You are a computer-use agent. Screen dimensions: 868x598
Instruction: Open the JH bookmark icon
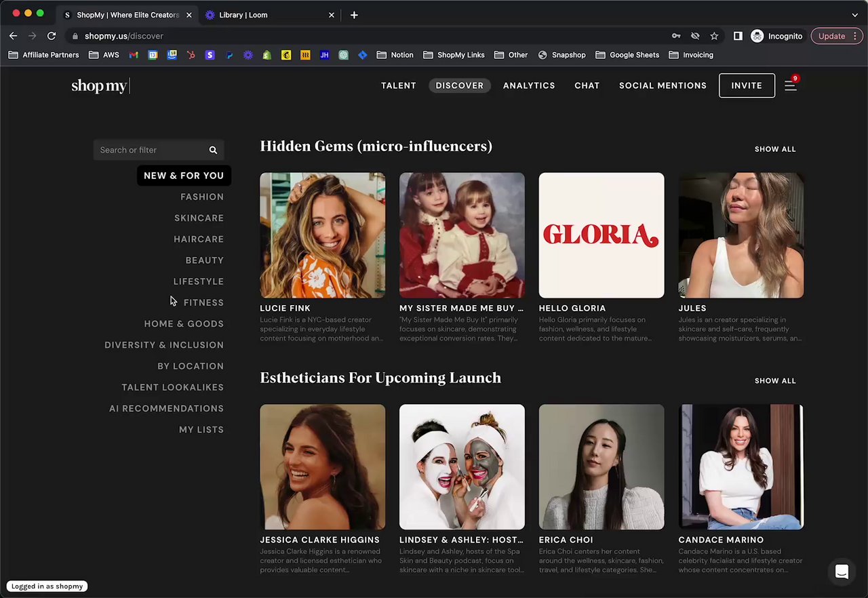(324, 55)
